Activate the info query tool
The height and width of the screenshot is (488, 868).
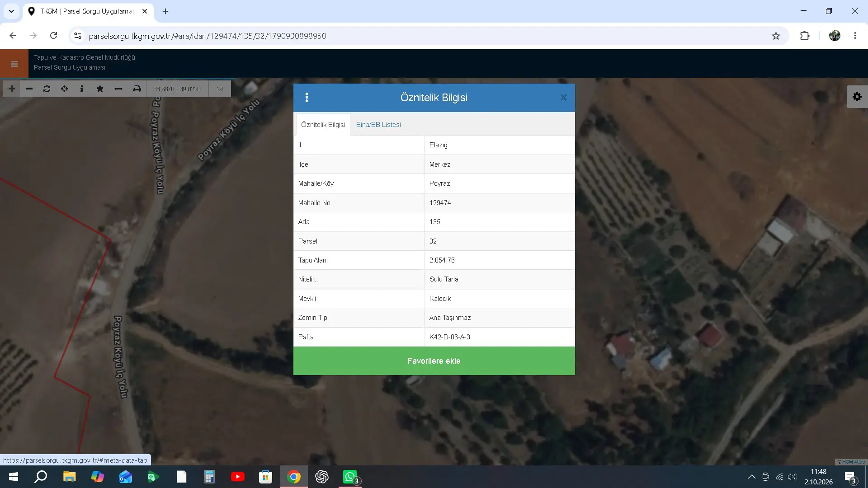tap(82, 89)
